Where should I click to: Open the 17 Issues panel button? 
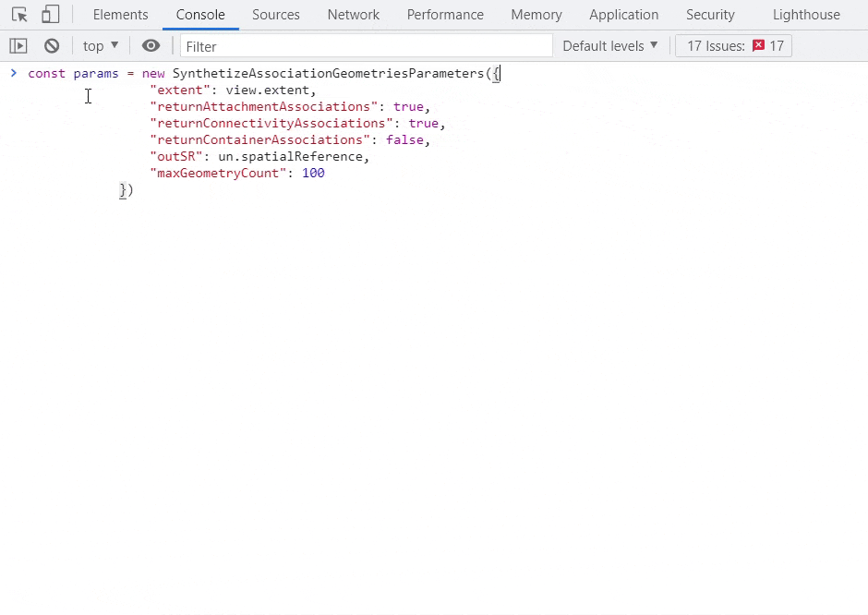[733, 46]
